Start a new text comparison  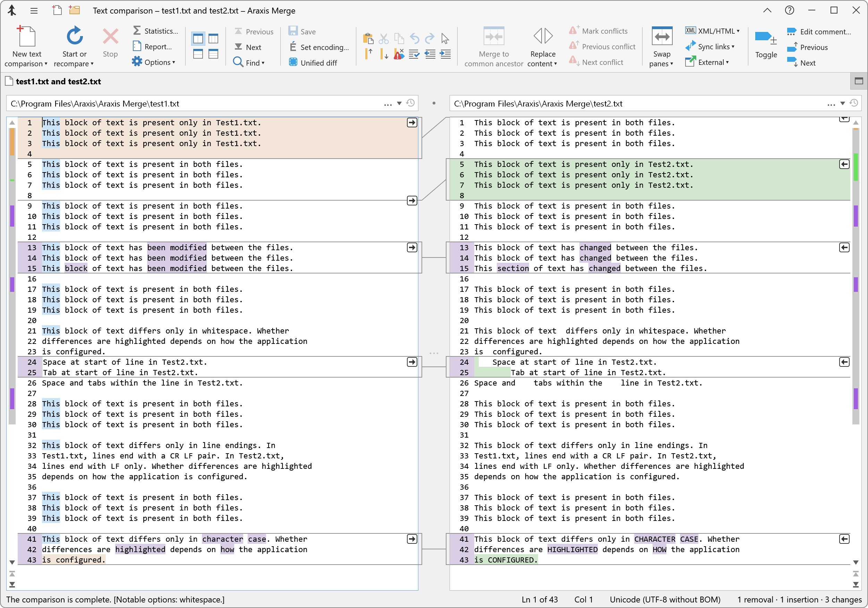(x=26, y=45)
